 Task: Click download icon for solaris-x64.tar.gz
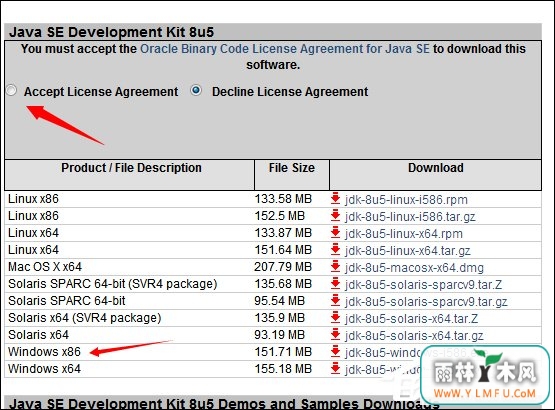coord(336,335)
